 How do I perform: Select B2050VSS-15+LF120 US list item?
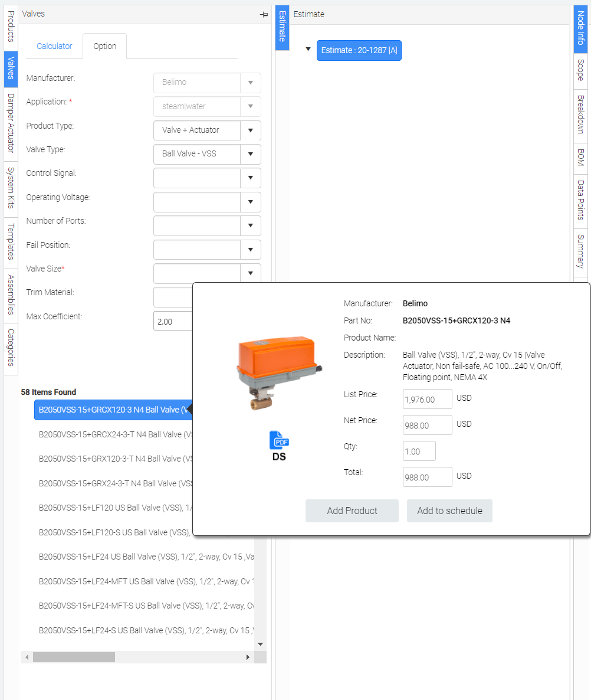tap(115, 508)
